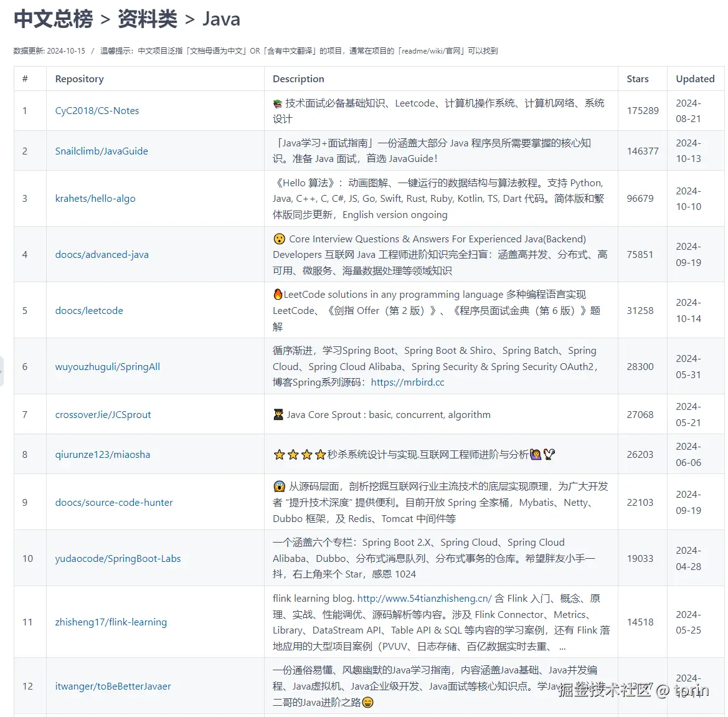Image resolution: width=728 pixels, height=717 pixels.
Task: Follow the https://mrbird.cc link
Action: click(408, 382)
